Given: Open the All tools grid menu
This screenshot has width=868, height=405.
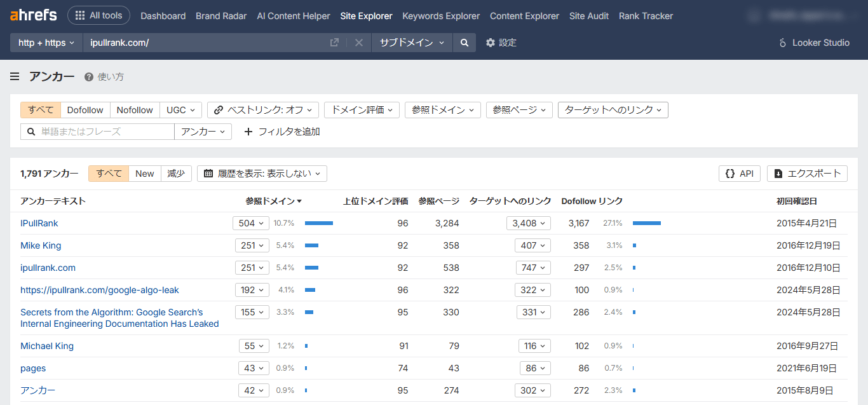Looking at the screenshot, I should click(98, 15).
